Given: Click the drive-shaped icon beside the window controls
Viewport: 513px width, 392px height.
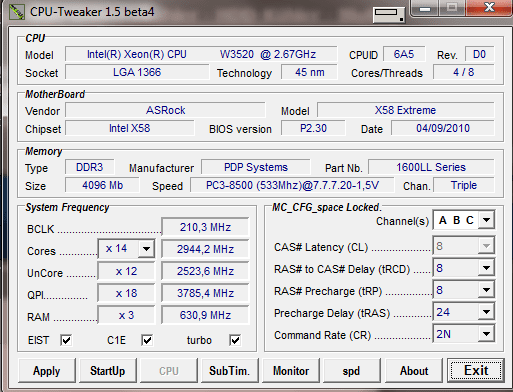Looking at the screenshot, I should (389, 14).
